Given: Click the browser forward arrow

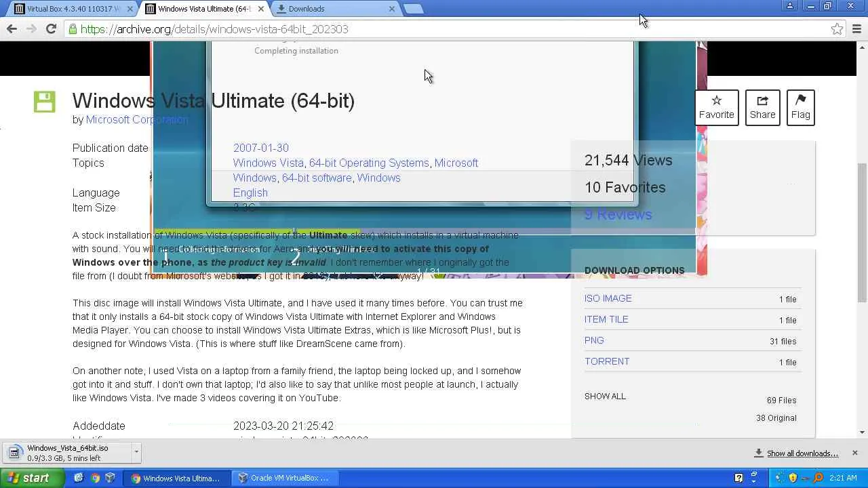Looking at the screenshot, I should click(x=31, y=28).
